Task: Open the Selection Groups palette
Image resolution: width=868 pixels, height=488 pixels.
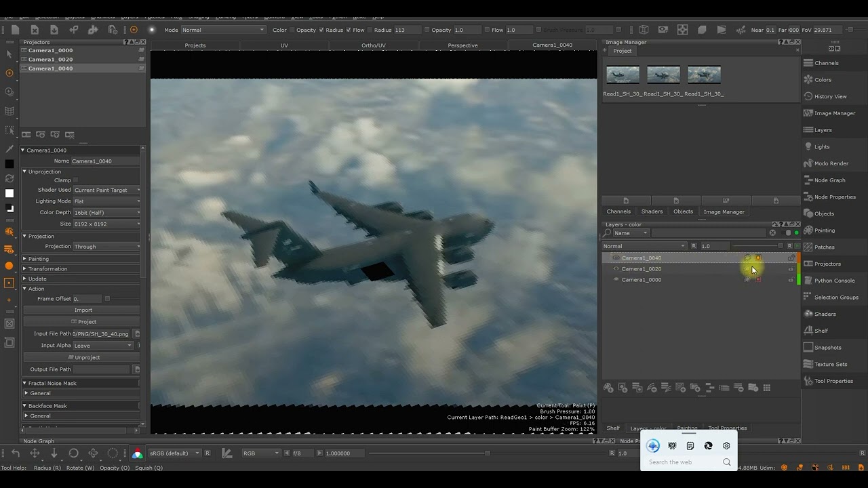Action: point(835,298)
